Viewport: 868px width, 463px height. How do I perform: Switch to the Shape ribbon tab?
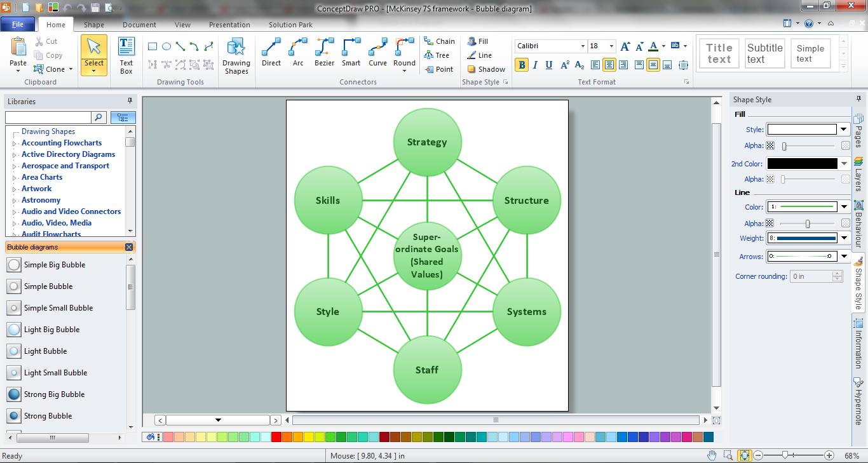(93, 25)
